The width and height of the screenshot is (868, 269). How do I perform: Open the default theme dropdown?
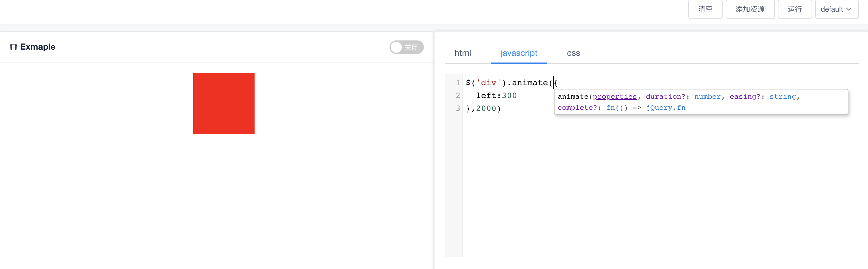(x=836, y=9)
